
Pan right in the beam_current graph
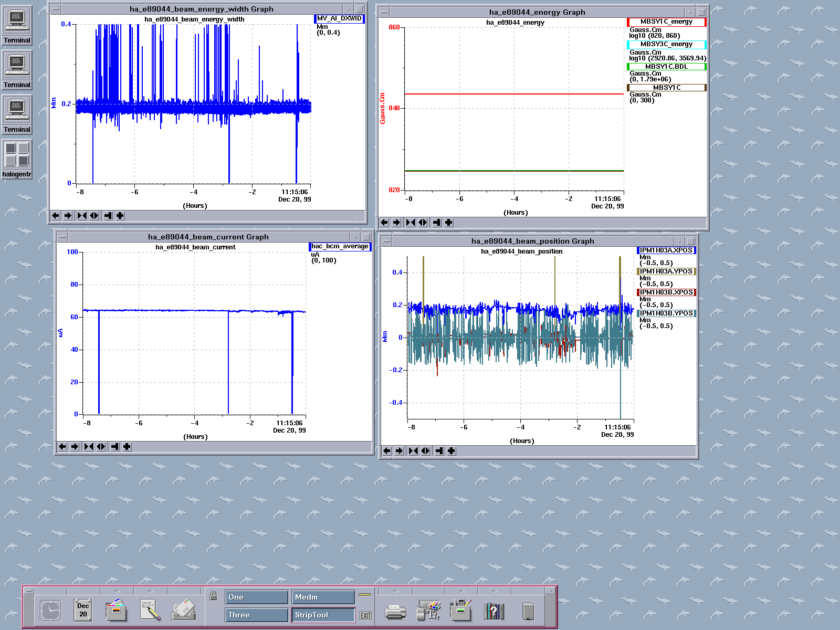(75, 447)
